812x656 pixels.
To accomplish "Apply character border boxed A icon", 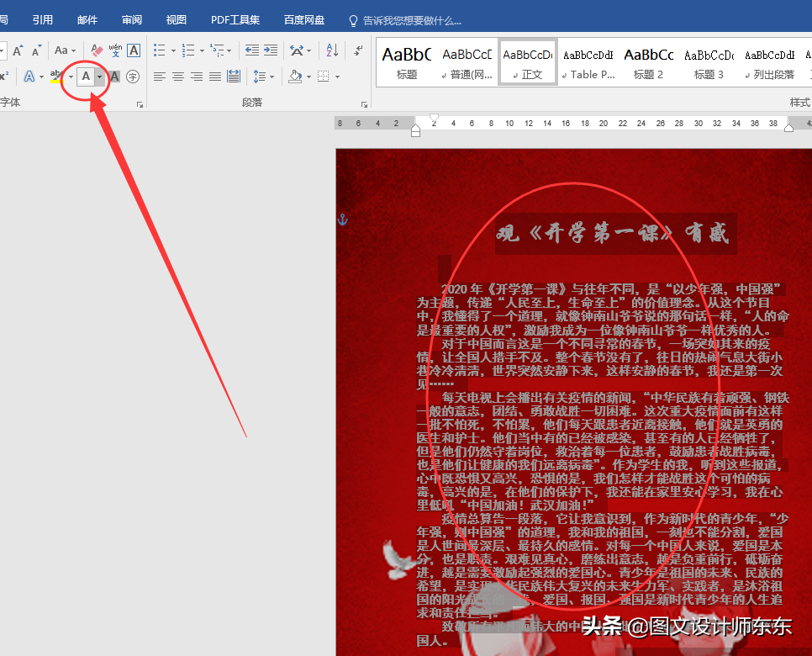I will click(x=134, y=50).
